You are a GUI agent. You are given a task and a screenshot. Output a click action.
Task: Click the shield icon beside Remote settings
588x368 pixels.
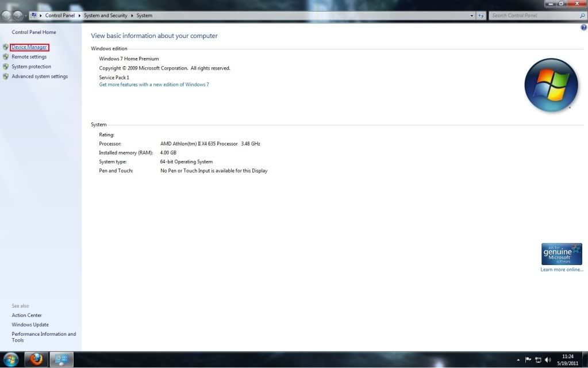[6, 57]
